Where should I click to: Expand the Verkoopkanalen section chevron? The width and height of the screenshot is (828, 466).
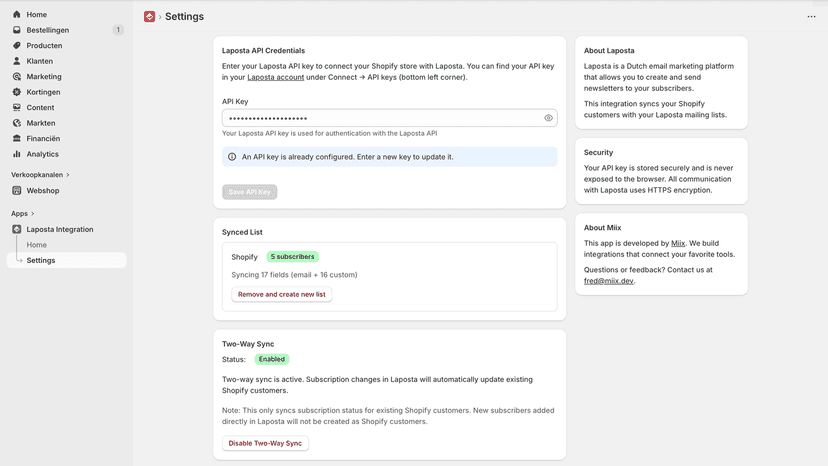tap(68, 175)
